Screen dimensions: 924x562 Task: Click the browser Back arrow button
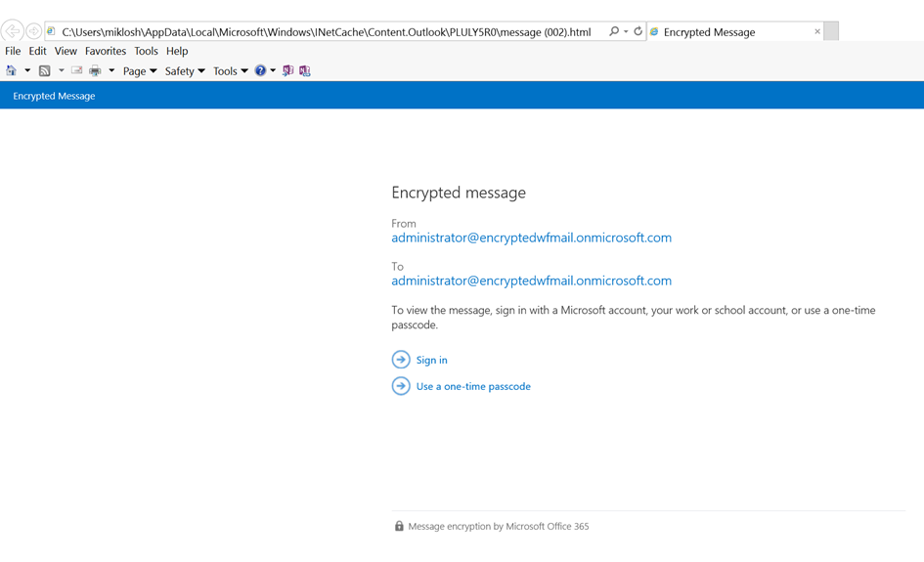tap(13, 31)
